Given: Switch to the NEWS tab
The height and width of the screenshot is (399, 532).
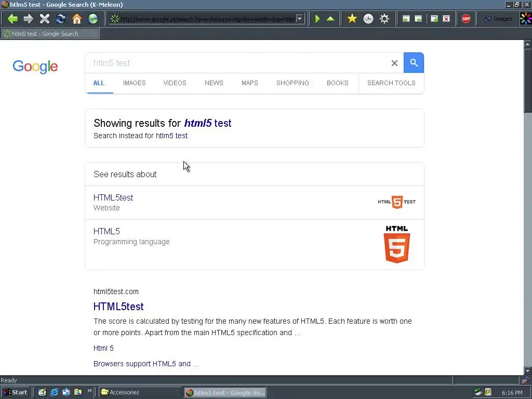Looking at the screenshot, I should click(214, 83).
